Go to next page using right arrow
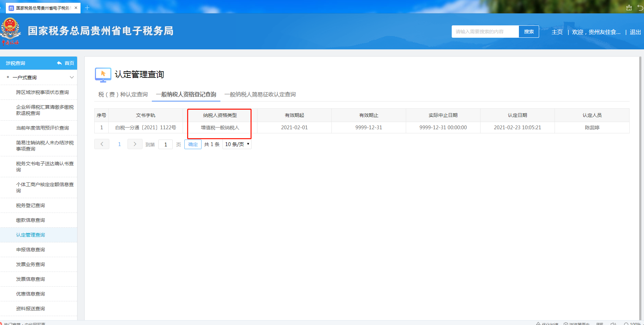The width and height of the screenshot is (644, 325). pyautogui.click(x=135, y=144)
